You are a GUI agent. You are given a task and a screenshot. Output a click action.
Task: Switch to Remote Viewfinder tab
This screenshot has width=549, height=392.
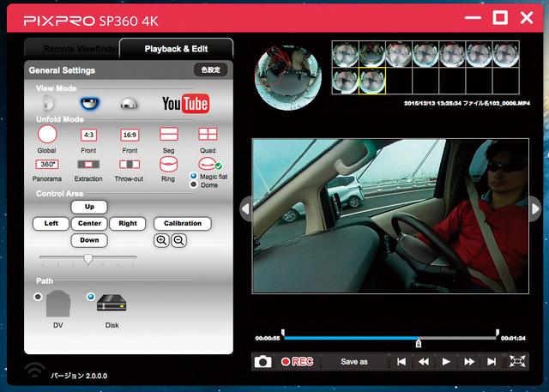click(x=72, y=49)
